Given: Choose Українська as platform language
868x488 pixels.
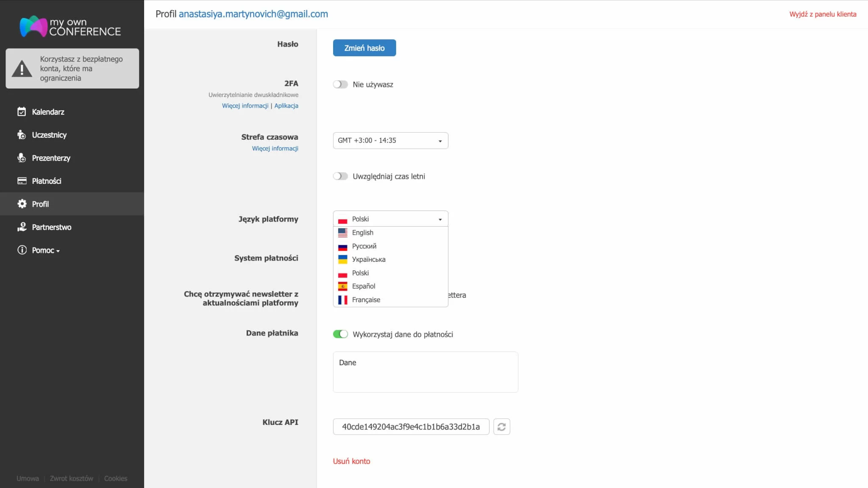Looking at the screenshot, I should point(368,259).
